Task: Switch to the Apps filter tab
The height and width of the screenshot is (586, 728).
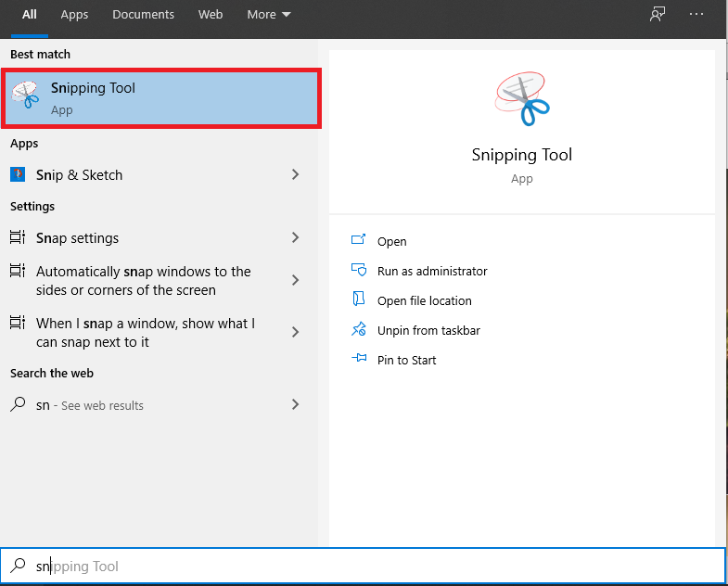Action: (x=74, y=15)
